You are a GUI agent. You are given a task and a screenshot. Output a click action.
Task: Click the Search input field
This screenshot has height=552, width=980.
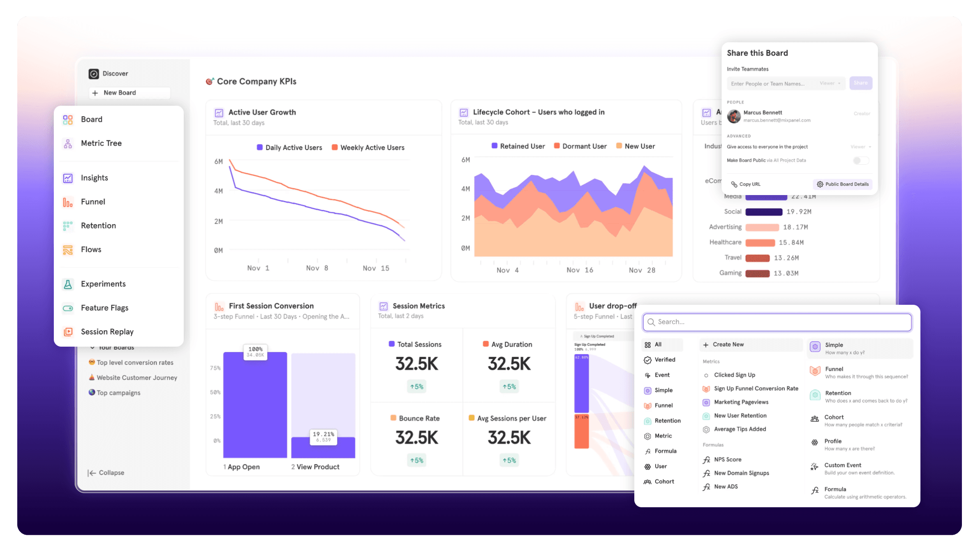pos(777,322)
